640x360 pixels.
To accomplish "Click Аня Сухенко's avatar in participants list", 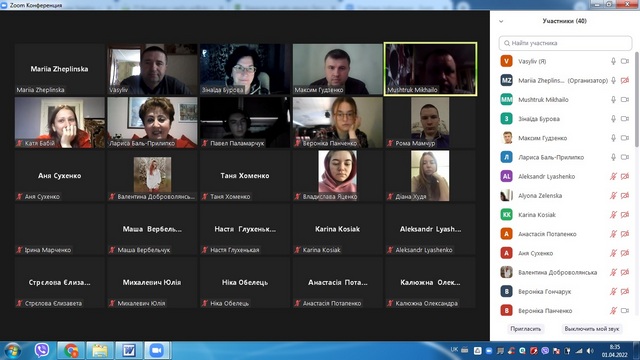I will pos(506,253).
